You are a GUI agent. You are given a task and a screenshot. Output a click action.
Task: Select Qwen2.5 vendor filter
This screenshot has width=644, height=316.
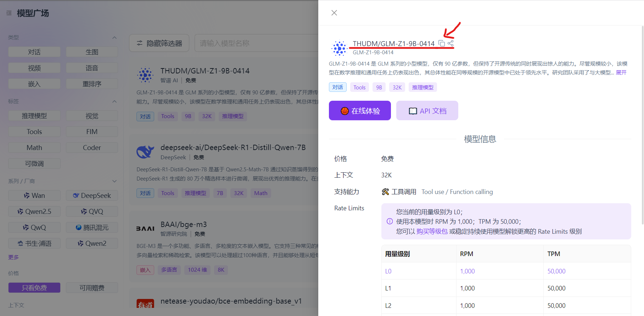click(34, 211)
